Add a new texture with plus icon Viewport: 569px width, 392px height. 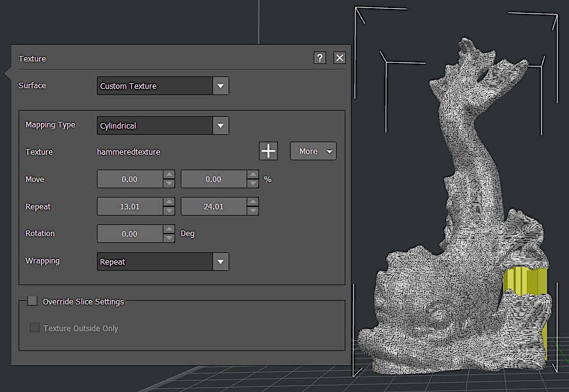click(268, 151)
